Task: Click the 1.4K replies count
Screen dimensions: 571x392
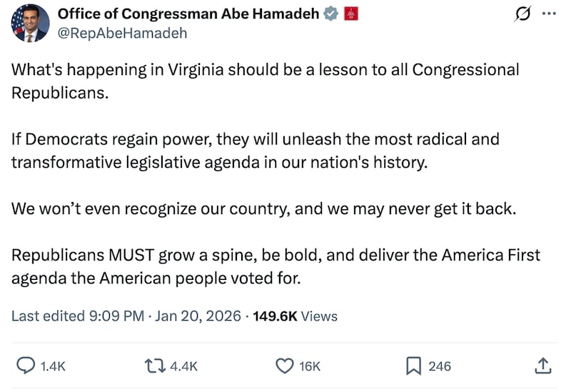Action: tap(53, 366)
